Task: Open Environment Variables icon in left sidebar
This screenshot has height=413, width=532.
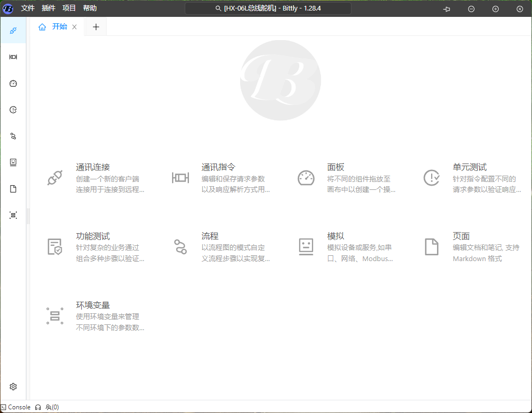Action: [x=13, y=215]
